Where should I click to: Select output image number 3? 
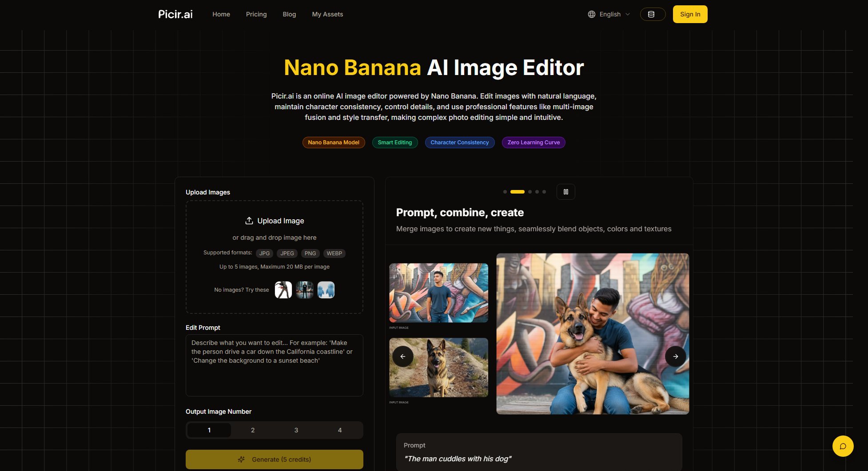pyautogui.click(x=296, y=430)
